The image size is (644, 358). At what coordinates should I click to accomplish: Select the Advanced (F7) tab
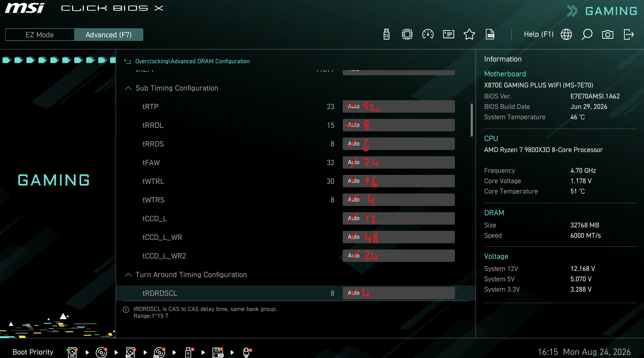point(109,35)
